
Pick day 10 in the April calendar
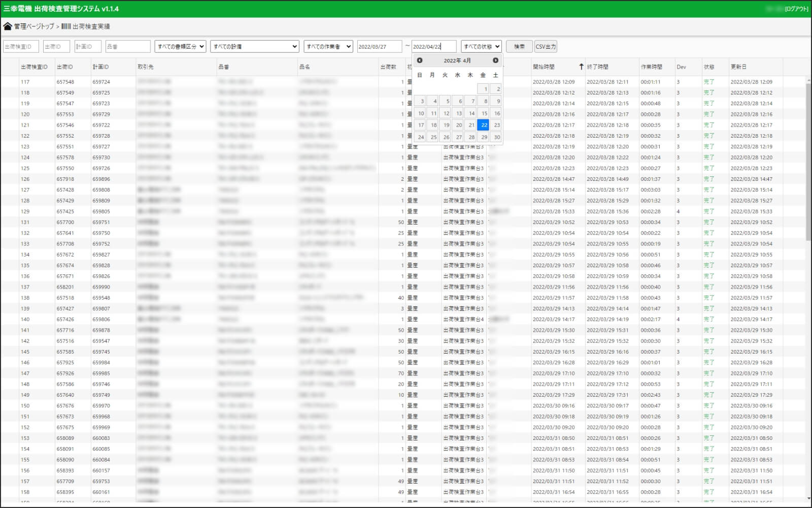[x=420, y=113]
